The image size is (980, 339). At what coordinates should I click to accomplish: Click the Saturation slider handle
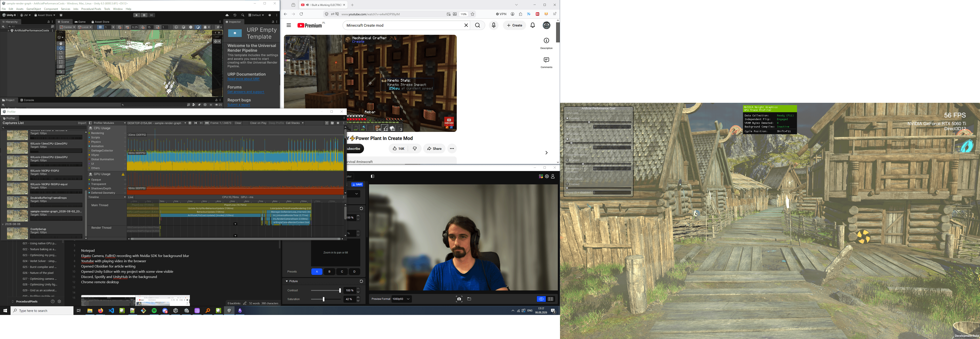coord(324,299)
